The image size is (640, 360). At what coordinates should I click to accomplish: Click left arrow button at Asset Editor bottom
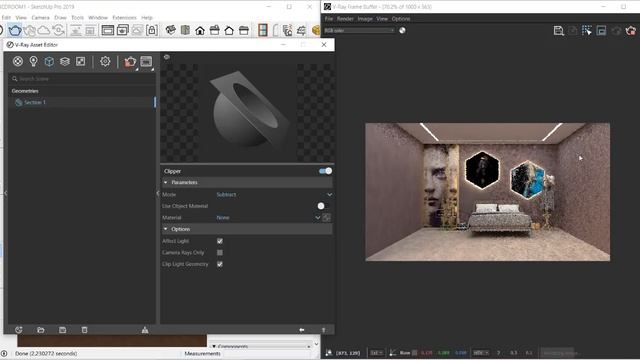coord(302,330)
